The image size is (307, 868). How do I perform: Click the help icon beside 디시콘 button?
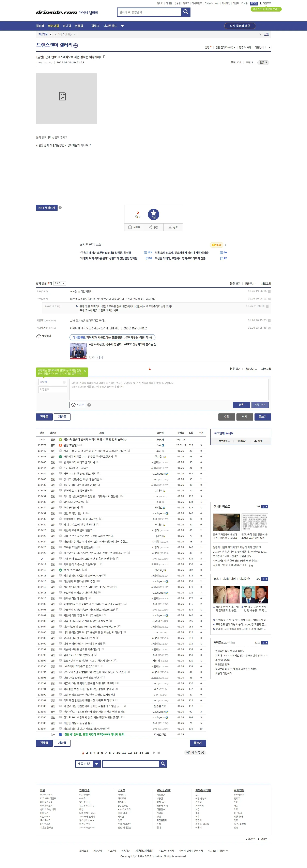click(x=89, y=405)
